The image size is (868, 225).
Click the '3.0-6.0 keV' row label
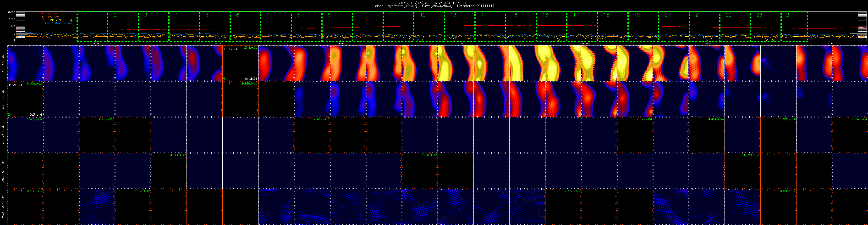pos(3,63)
